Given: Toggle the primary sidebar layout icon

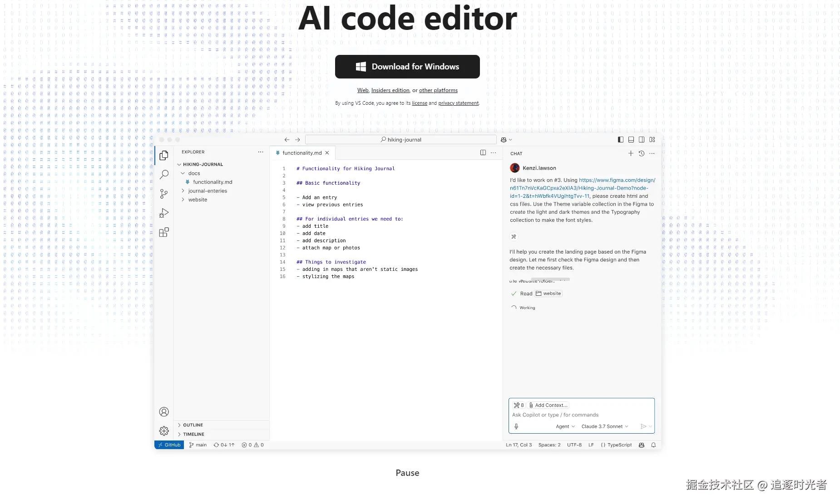Looking at the screenshot, I should point(621,140).
